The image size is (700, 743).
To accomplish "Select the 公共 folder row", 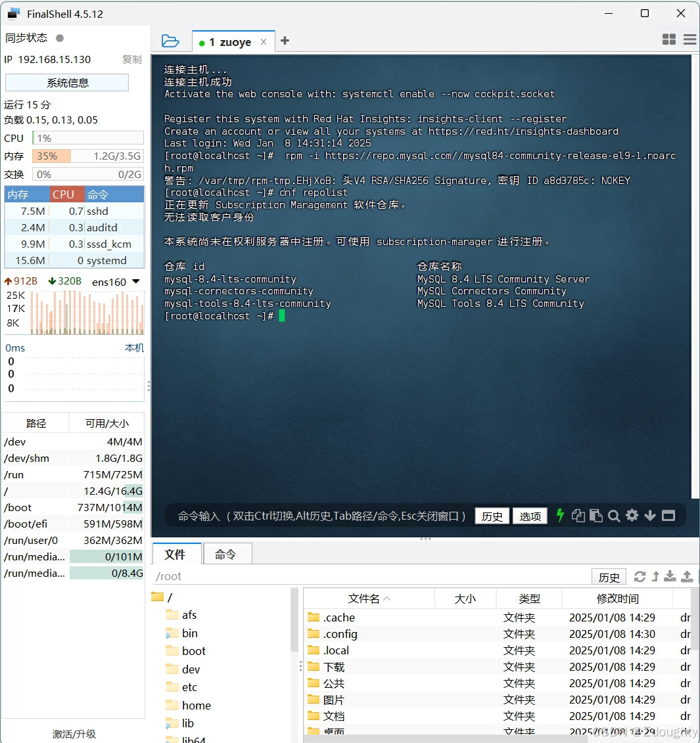I will 498,683.
